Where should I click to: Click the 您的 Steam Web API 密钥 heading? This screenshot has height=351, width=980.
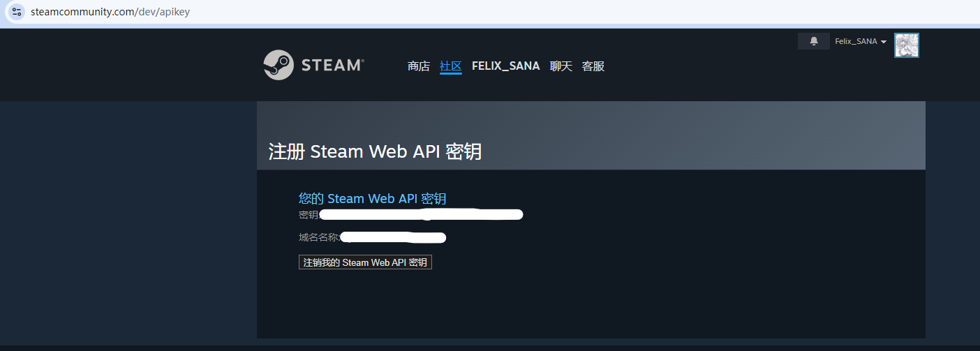pyautogui.click(x=373, y=199)
